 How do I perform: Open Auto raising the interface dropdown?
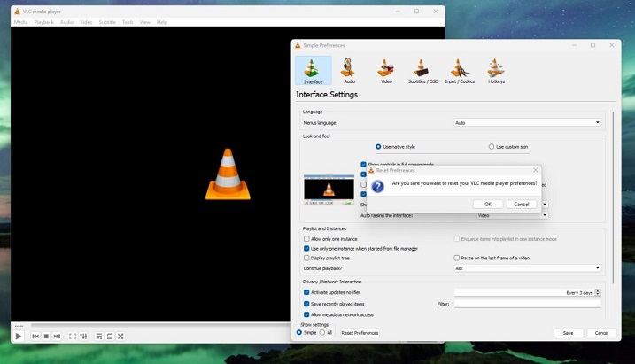tap(512, 215)
